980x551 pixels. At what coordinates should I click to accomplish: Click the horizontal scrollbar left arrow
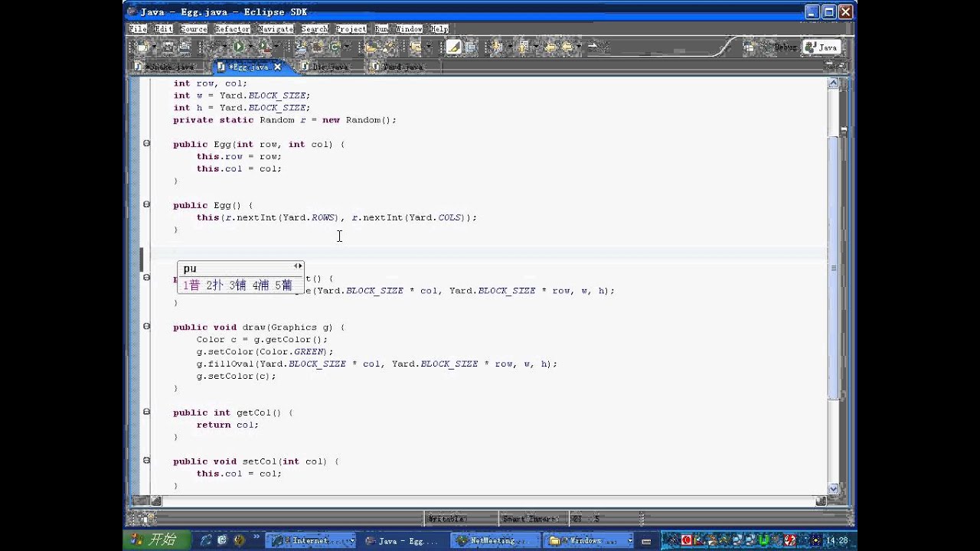(155, 500)
